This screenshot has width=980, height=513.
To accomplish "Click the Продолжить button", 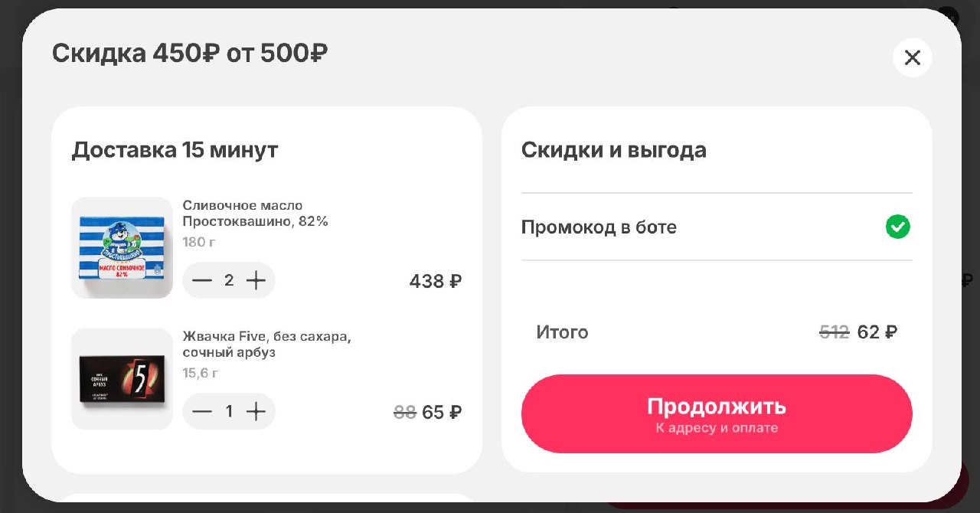I will tap(716, 414).
